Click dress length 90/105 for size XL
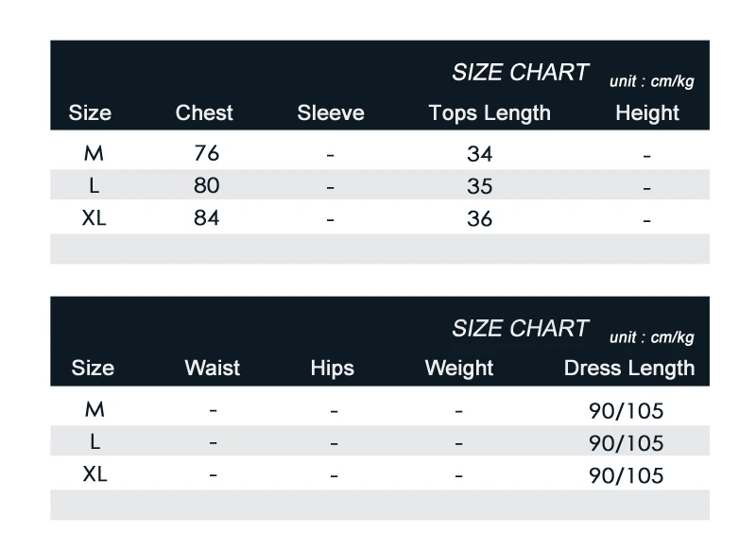Viewport: 756px width, 550px height. coord(627,475)
